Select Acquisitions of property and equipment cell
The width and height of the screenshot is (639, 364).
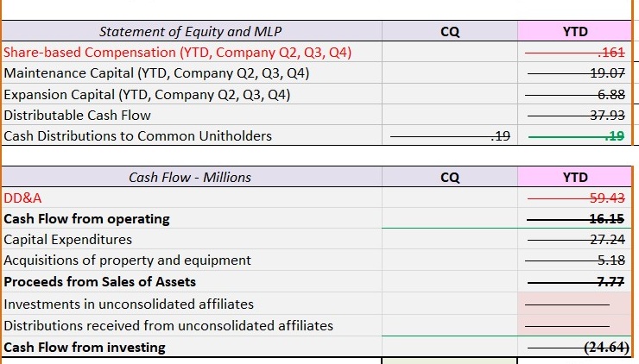128,260
